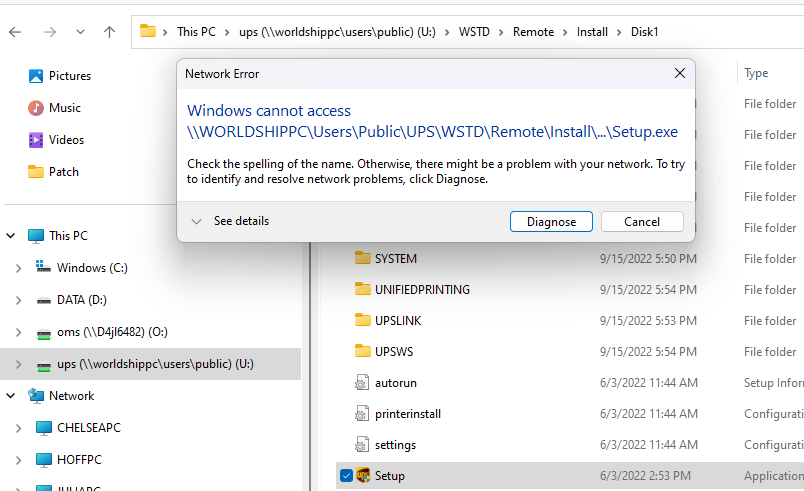The image size is (804, 491).
Task: Click the Videos label in sidebar
Action: point(66,140)
